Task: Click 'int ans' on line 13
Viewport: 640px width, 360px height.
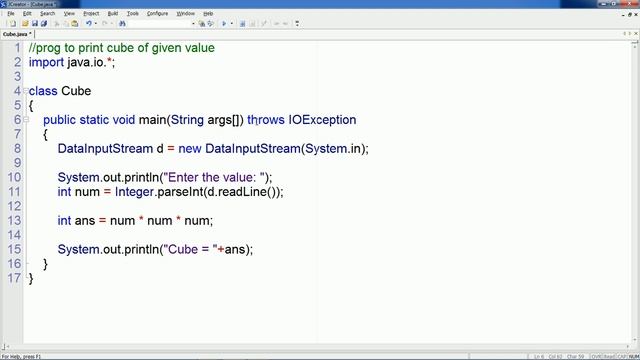Action: (x=76, y=220)
